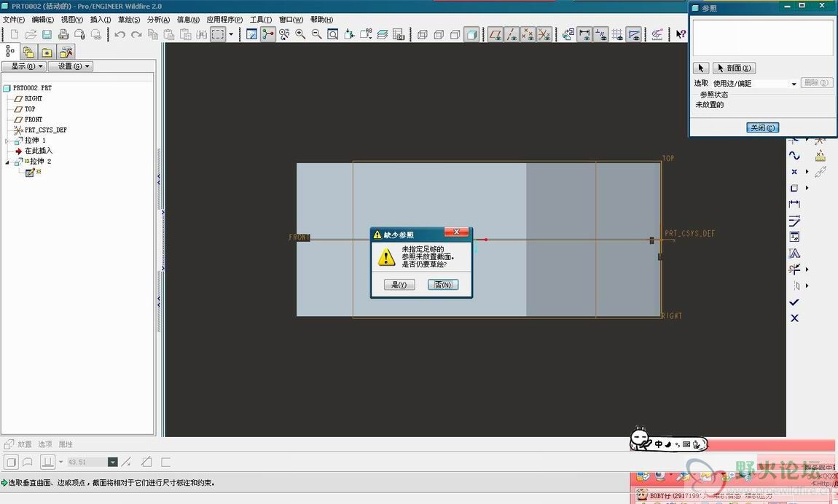This screenshot has height=504, width=838.
Task: Select PRT_CSYS_DEF in model tree
Action: 45,130
